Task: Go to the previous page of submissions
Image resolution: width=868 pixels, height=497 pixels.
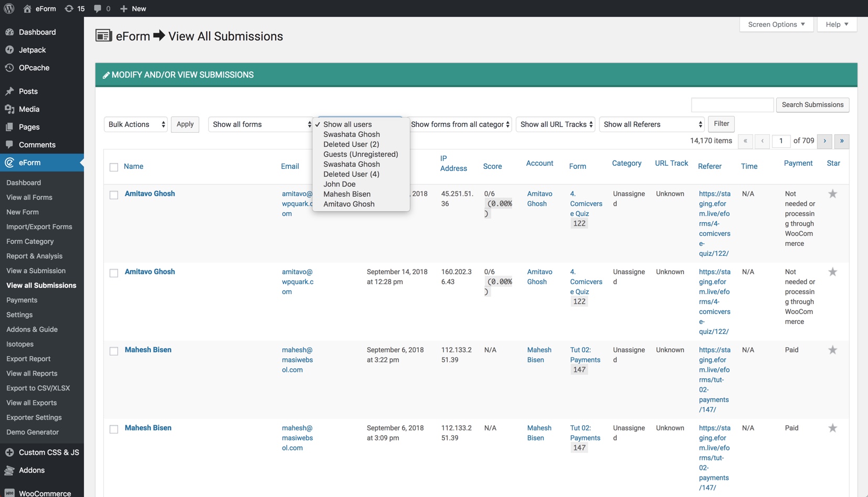Action: point(762,141)
